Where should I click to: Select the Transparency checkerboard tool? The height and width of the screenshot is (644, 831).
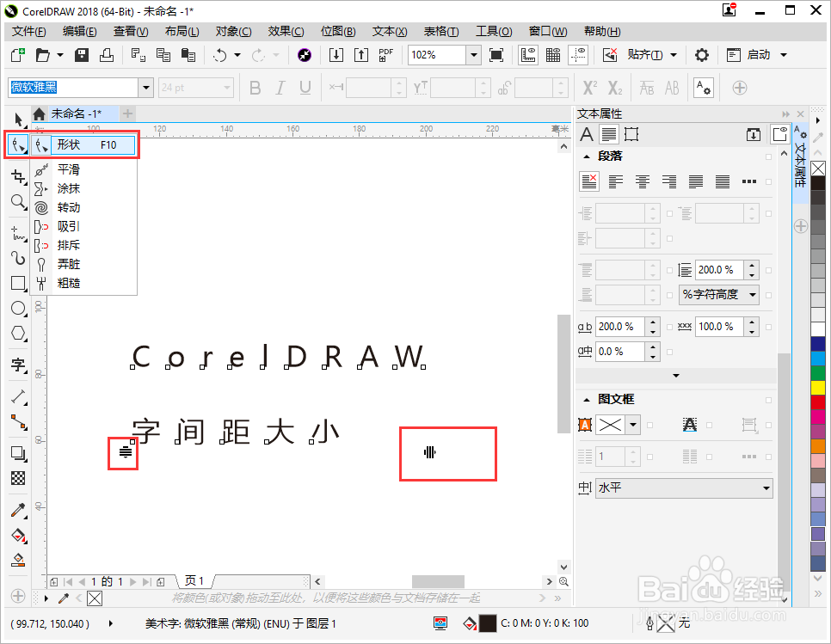pyautogui.click(x=19, y=478)
